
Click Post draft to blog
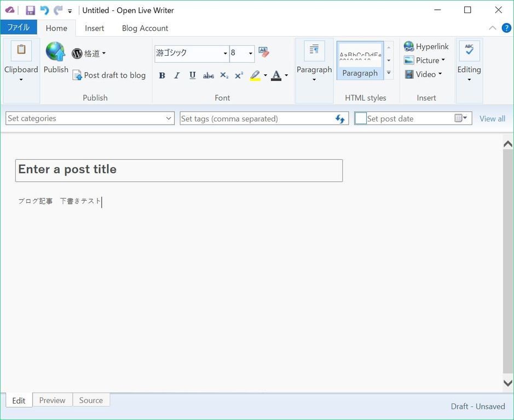pos(109,75)
